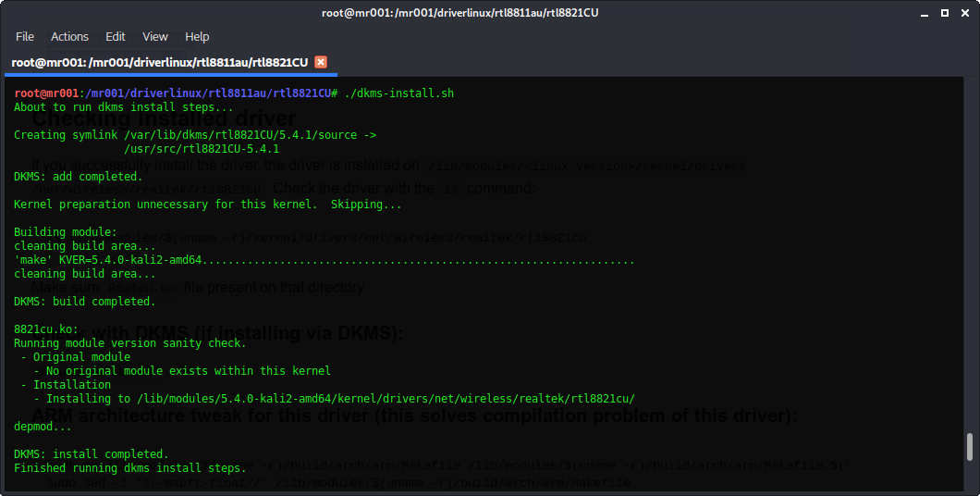Open the View menu
Screen dimensions: 980x496
[155, 36]
